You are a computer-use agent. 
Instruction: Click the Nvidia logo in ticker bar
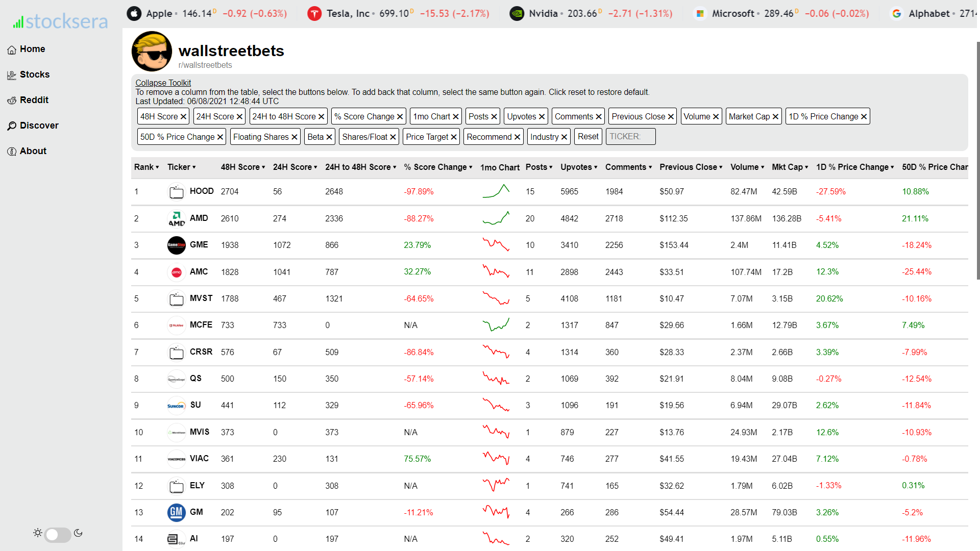517,14
